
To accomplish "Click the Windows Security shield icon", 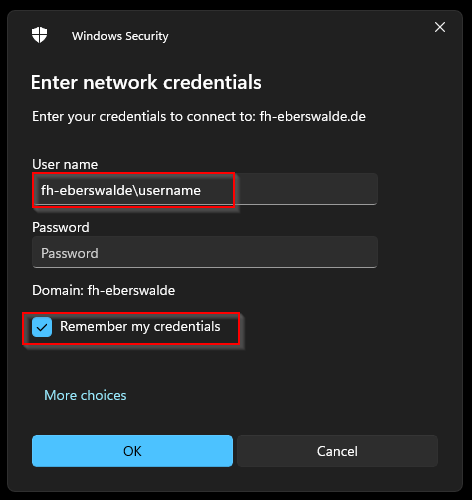I will click(39, 35).
